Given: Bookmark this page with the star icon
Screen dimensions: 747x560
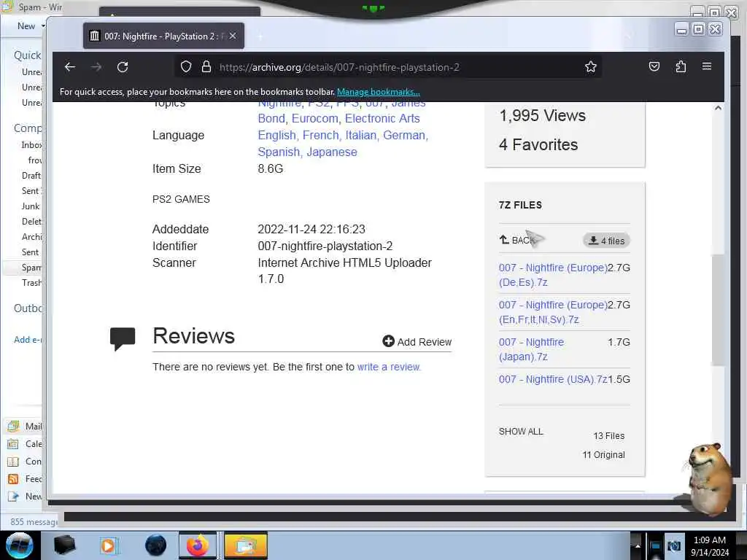Looking at the screenshot, I should pyautogui.click(x=591, y=66).
